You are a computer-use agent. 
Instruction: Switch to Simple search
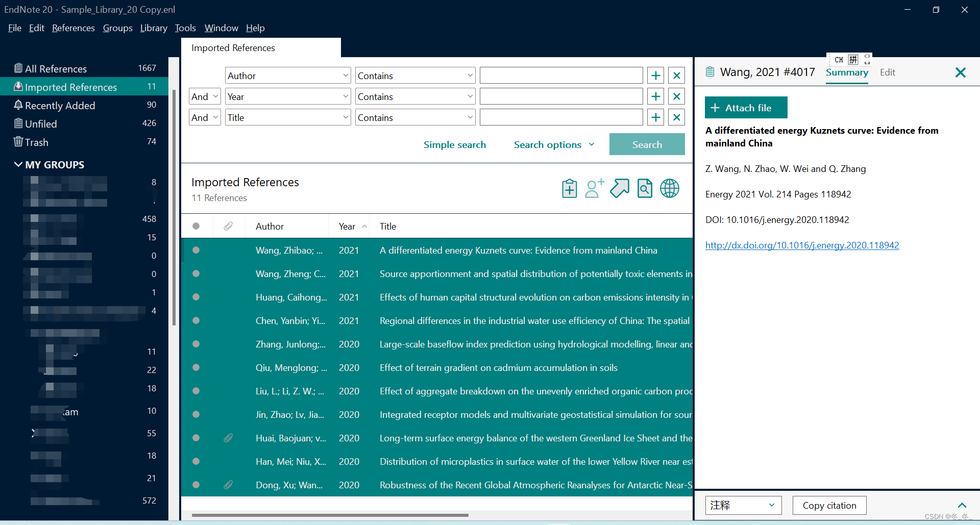pos(454,144)
